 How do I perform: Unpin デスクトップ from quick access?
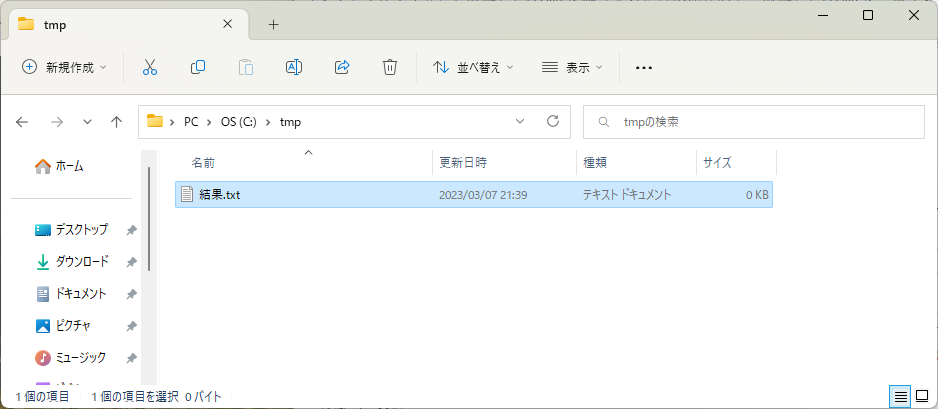click(131, 230)
